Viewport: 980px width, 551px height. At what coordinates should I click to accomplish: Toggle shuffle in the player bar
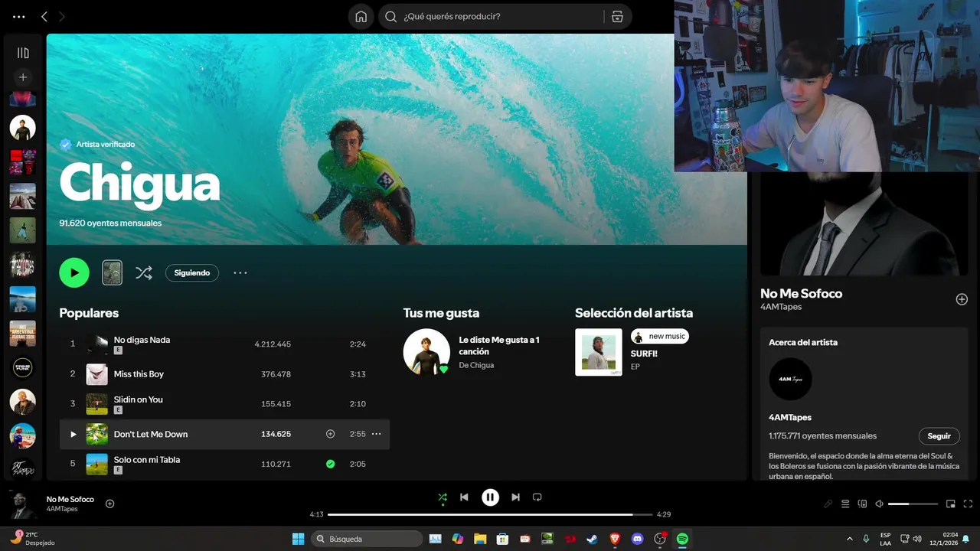tap(442, 497)
